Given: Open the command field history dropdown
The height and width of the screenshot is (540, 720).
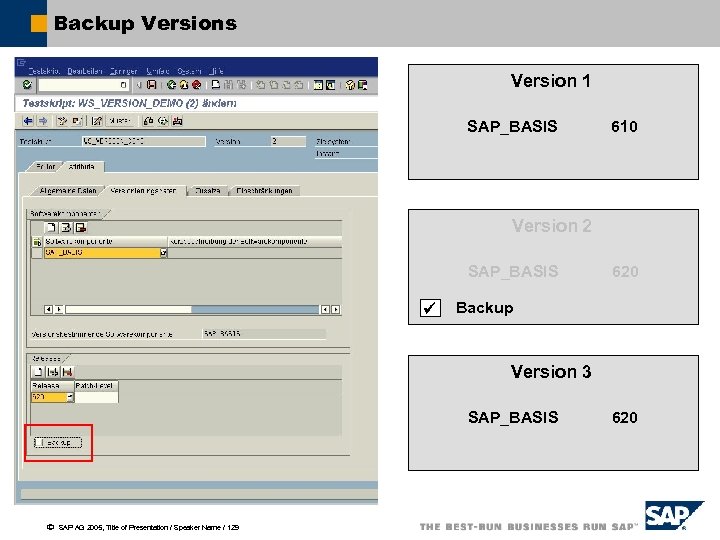Looking at the screenshot, I should coord(123,85).
